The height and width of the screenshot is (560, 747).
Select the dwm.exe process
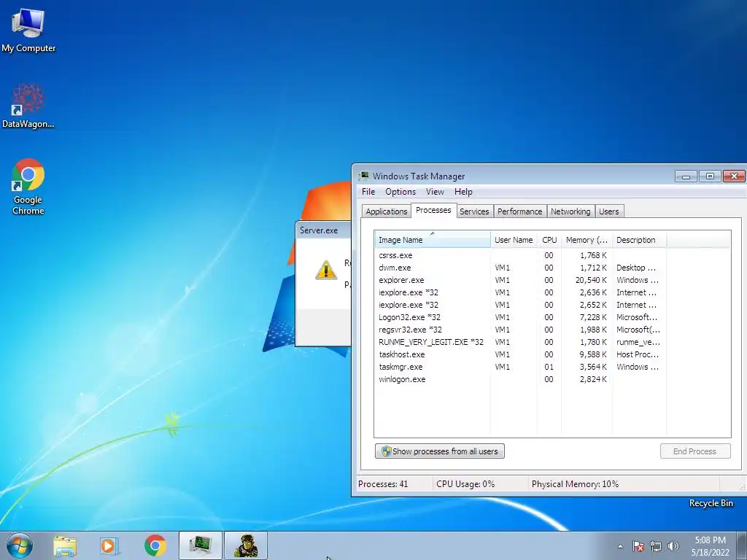tap(519, 268)
